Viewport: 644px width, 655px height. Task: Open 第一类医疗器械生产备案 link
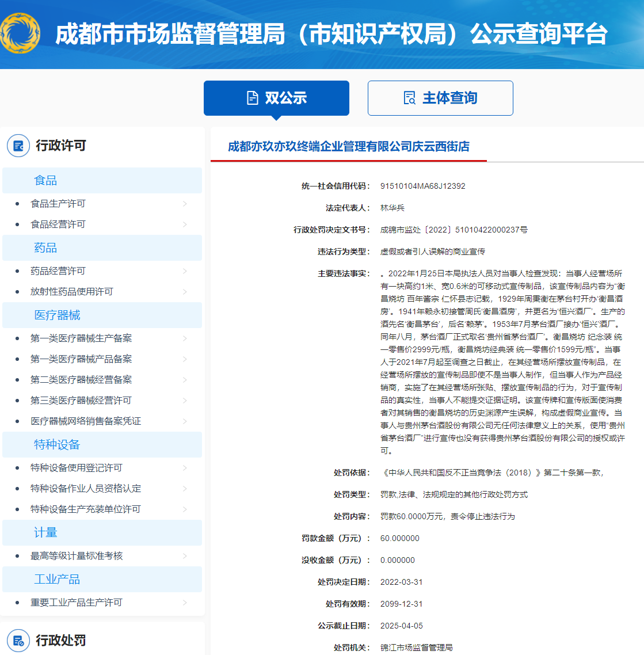81,338
